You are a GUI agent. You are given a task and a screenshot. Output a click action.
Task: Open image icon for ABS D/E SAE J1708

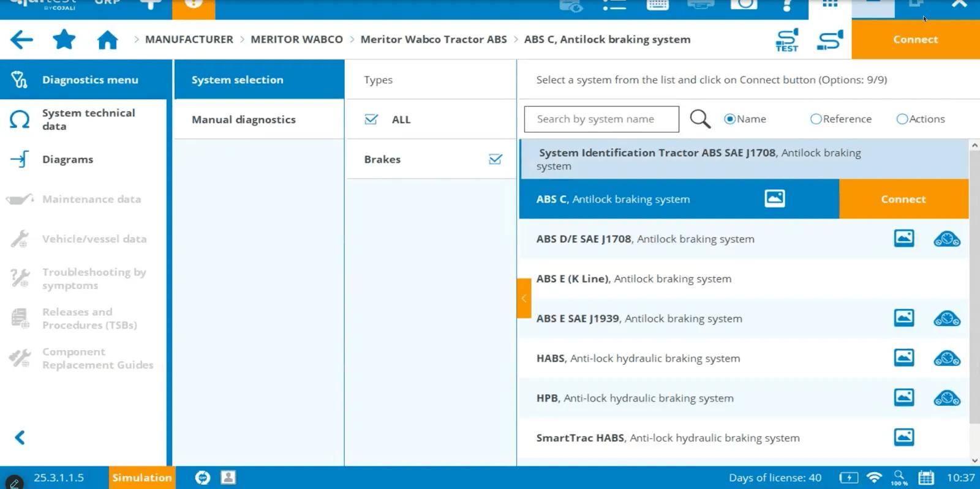click(904, 238)
